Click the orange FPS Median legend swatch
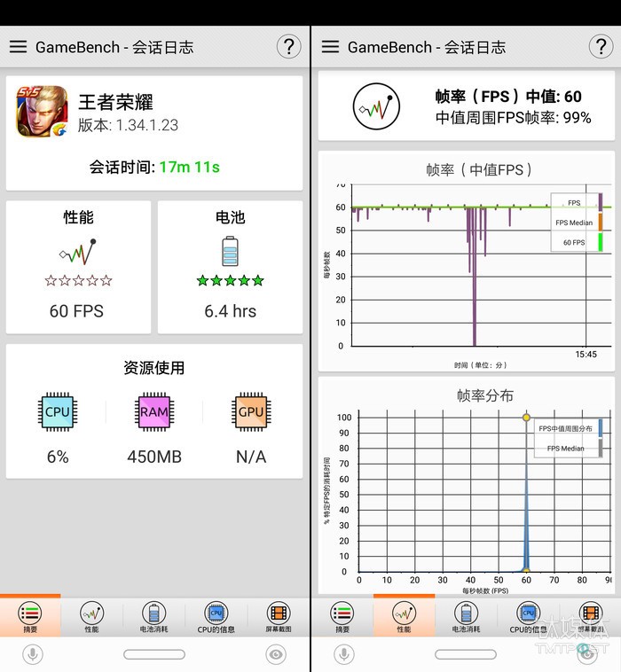 [601, 223]
